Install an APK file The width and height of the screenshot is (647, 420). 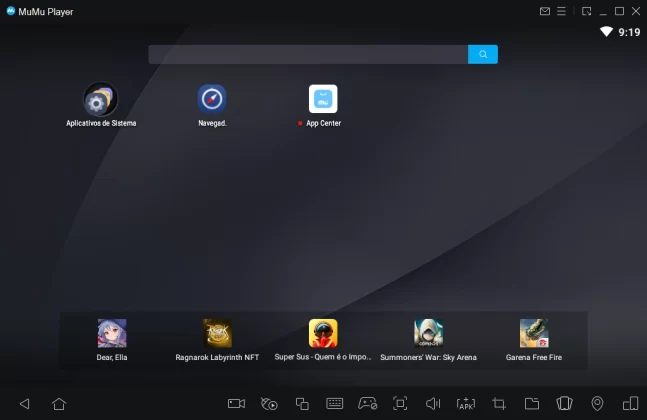point(466,404)
